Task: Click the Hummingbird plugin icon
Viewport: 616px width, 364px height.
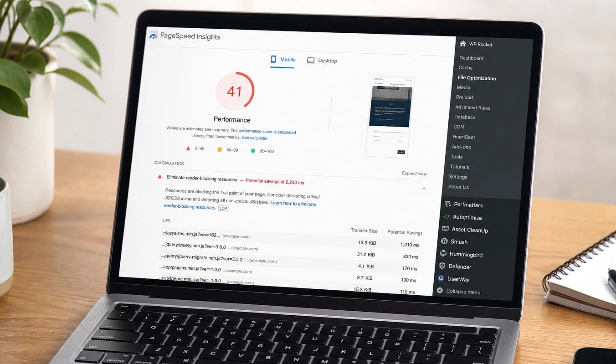Action: tap(443, 254)
